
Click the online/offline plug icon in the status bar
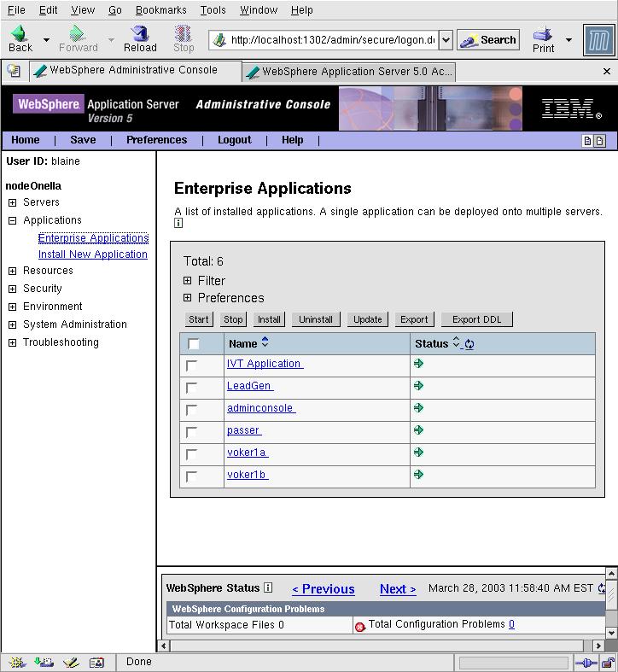pyautogui.click(x=586, y=663)
